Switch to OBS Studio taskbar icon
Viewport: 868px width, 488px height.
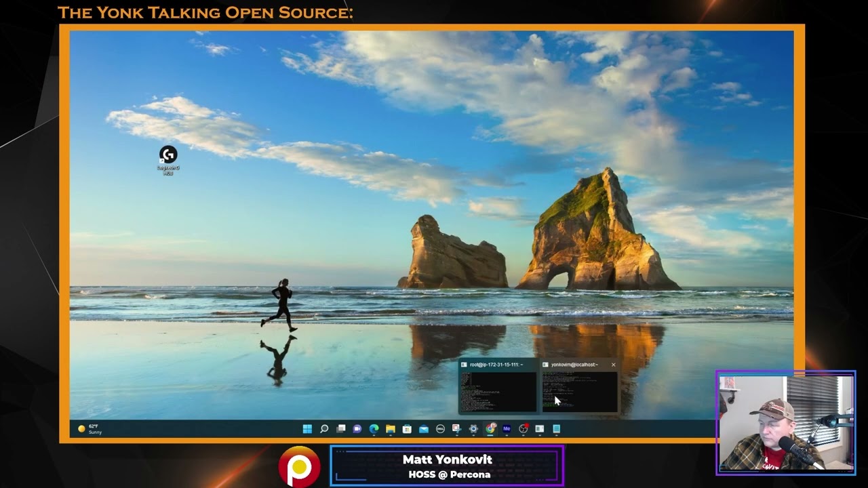coord(524,428)
